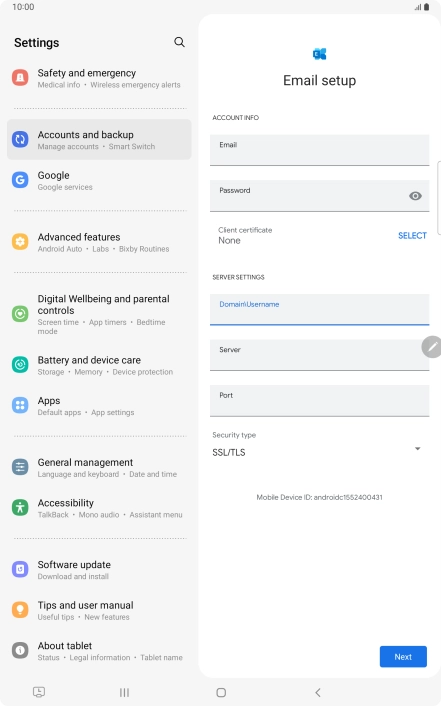Tap the floating pencil edit icon
The width and height of the screenshot is (441, 706).
pyautogui.click(x=432, y=347)
